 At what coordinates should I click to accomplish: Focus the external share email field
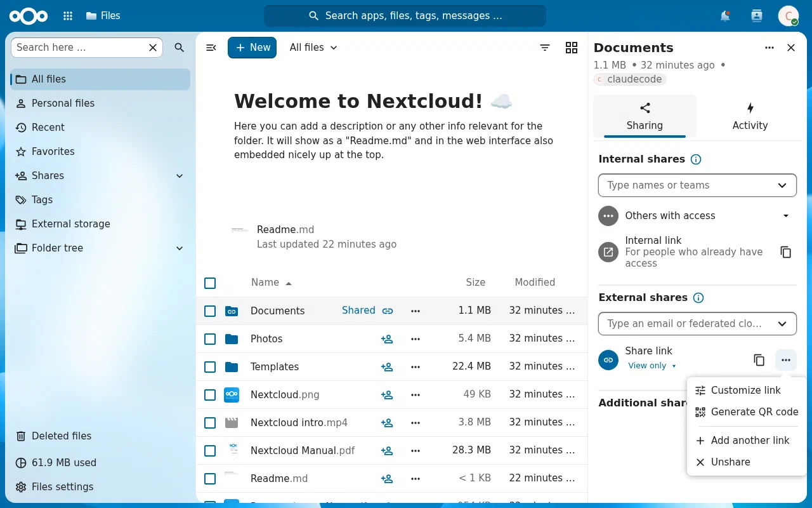(697, 324)
